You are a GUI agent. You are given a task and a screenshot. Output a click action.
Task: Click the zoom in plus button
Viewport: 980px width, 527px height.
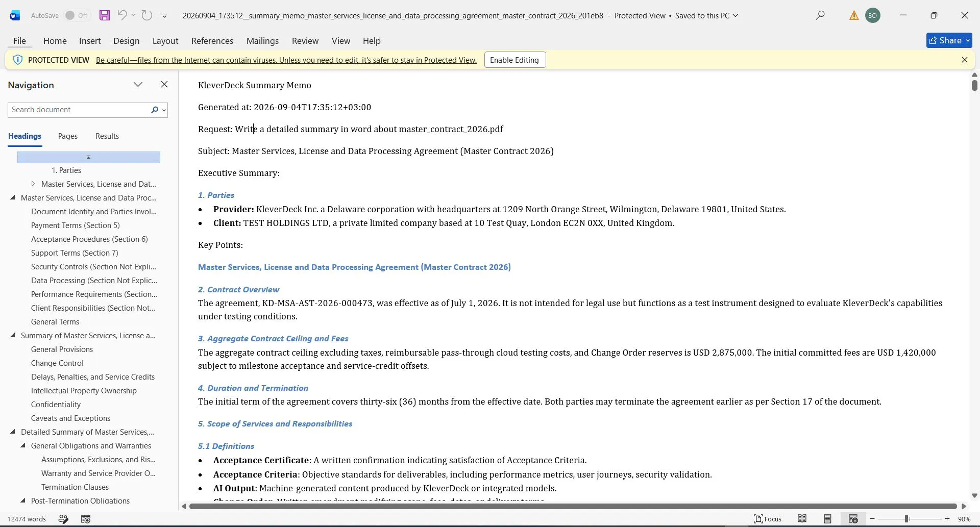tap(947, 519)
